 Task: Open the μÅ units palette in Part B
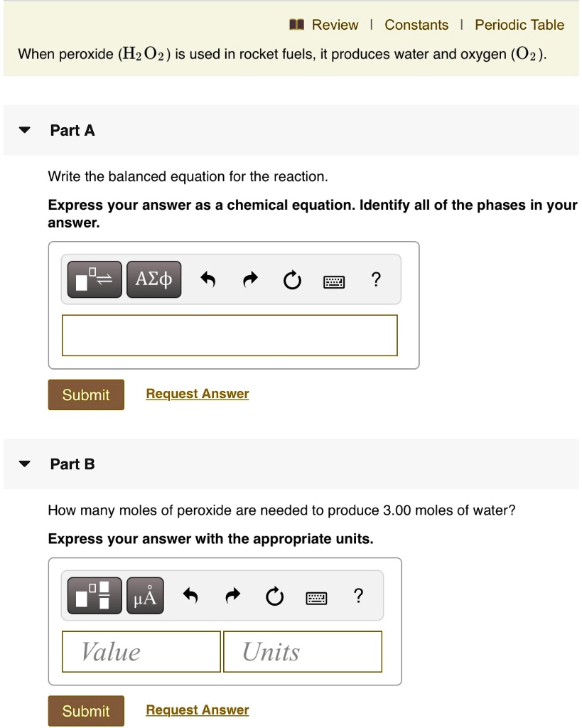(x=144, y=595)
